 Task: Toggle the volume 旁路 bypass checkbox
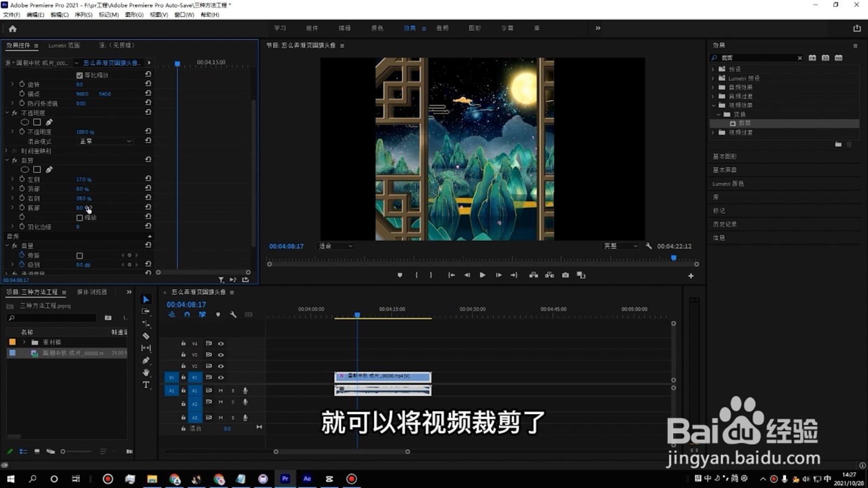pos(80,255)
